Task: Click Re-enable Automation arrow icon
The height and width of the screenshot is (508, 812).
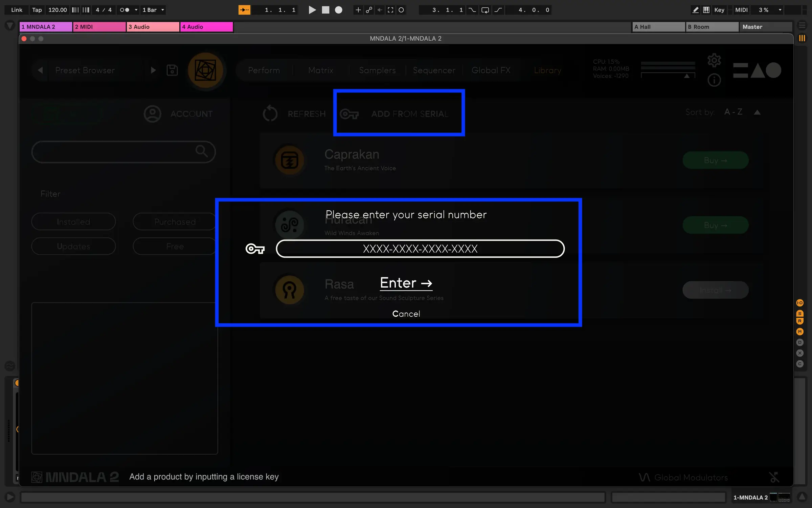Action: pos(380,10)
